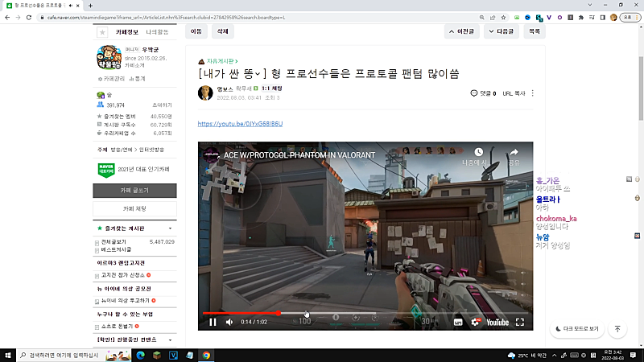Mute the YouTube video volume
The height and width of the screenshot is (362, 644).
pyautogui.click(x=229, y=323)
